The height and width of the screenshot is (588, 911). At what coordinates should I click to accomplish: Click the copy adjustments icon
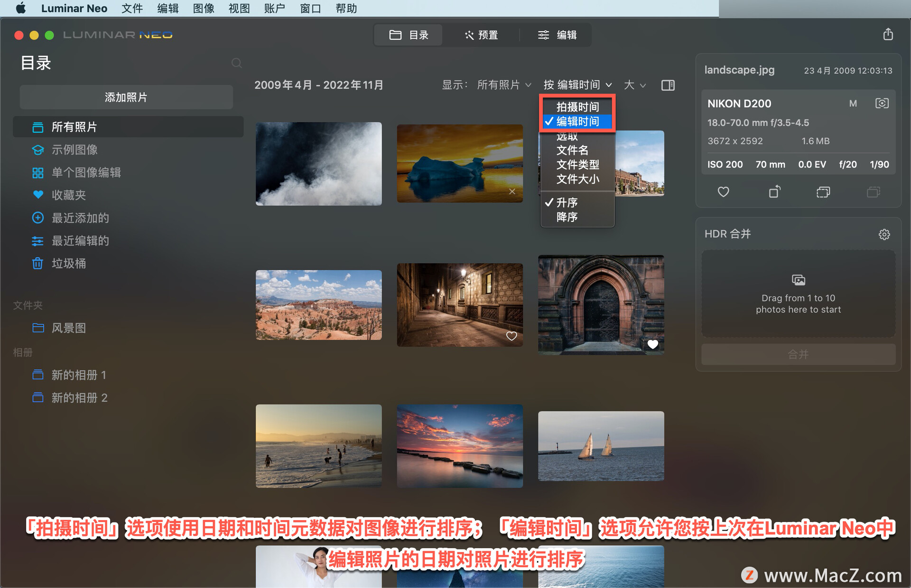click(823, 192)
